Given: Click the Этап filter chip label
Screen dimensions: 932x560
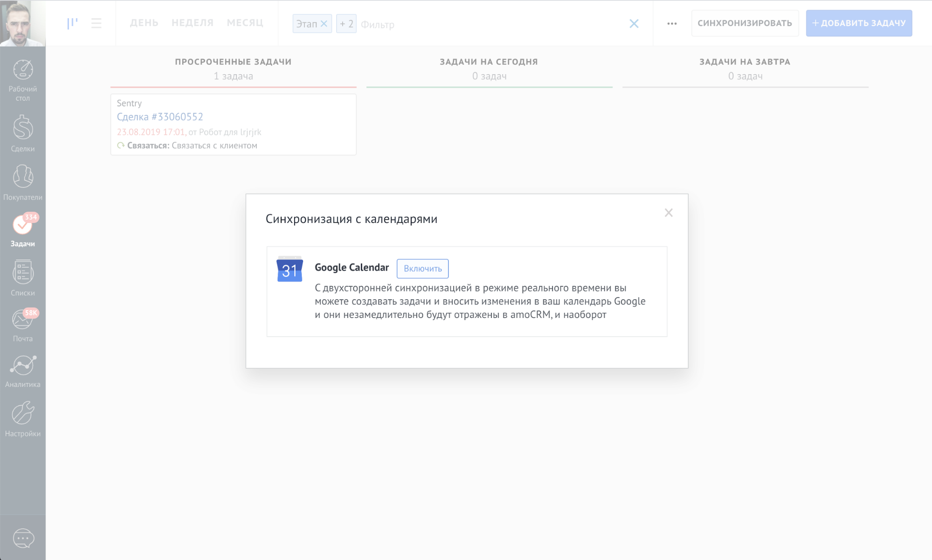Looking at the screenshot, I should [307, 24].
